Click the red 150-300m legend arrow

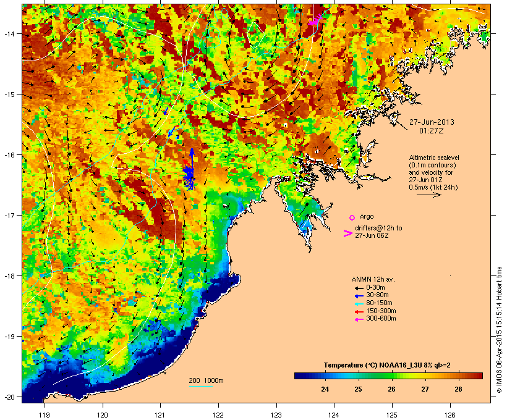(359, 312)
